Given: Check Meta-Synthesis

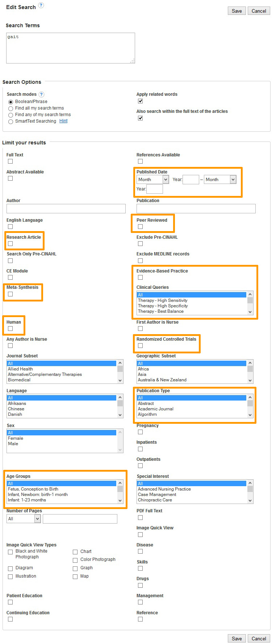Looking at the screenshot, I should click(10, 294).
